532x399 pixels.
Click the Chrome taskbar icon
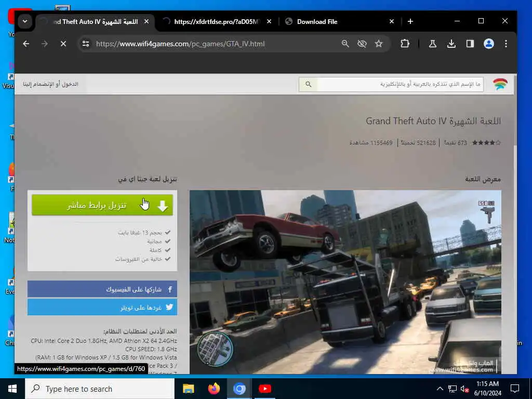pos(239,389)
